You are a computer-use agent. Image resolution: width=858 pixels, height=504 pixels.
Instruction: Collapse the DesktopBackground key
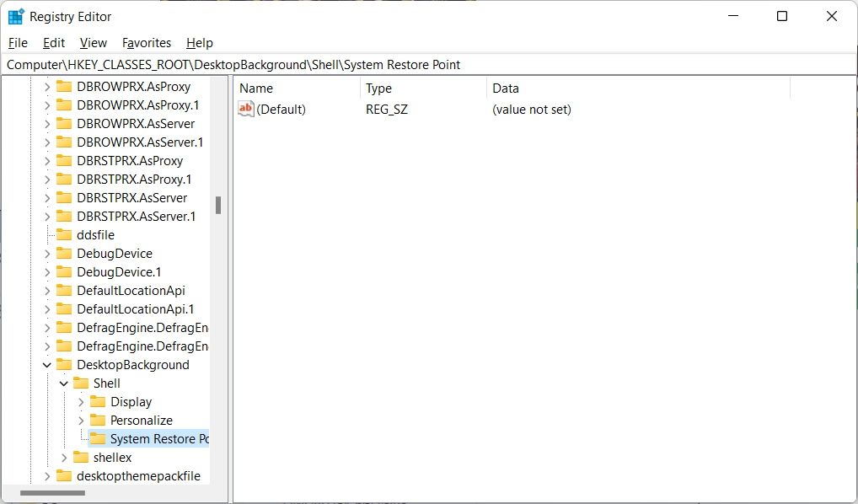coord(46,364)
